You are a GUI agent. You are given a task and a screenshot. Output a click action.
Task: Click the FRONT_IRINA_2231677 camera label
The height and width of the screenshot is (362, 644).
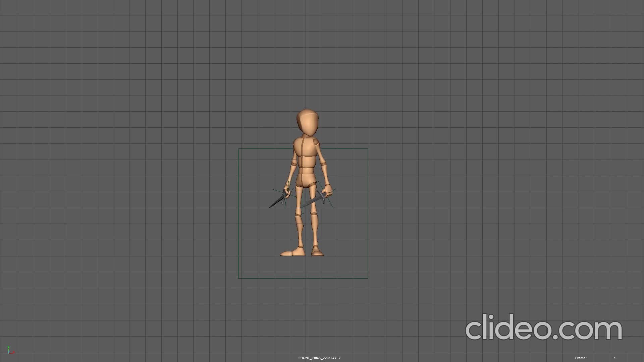(x=319, y=358)
